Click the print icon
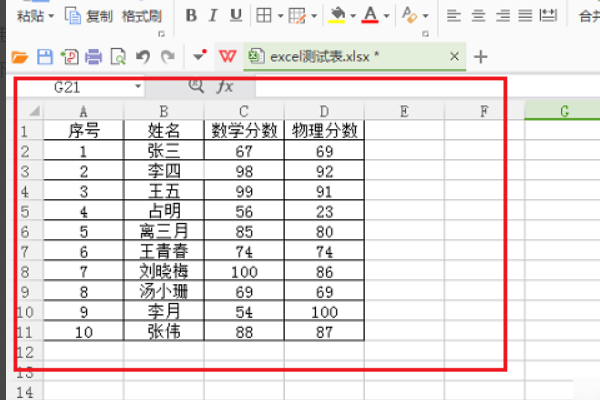The image size is (600, 400). pyautogui.click(x=94, y=57)
